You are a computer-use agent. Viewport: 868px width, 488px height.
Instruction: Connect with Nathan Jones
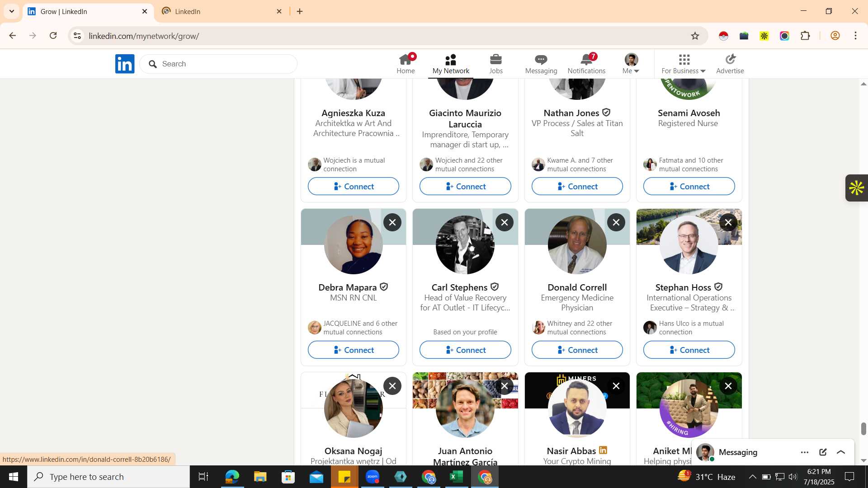[x=577, y=186]
